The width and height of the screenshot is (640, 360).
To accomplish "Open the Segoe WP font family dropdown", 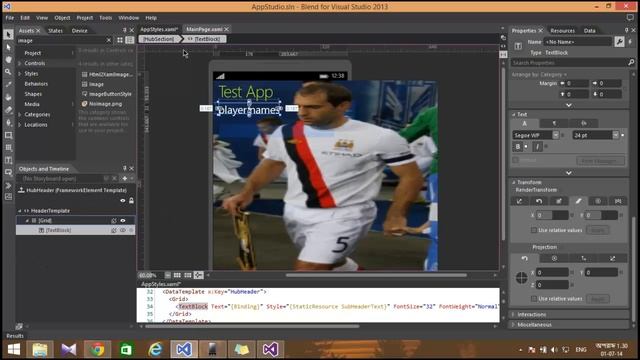I will click(x=556, y=135).
